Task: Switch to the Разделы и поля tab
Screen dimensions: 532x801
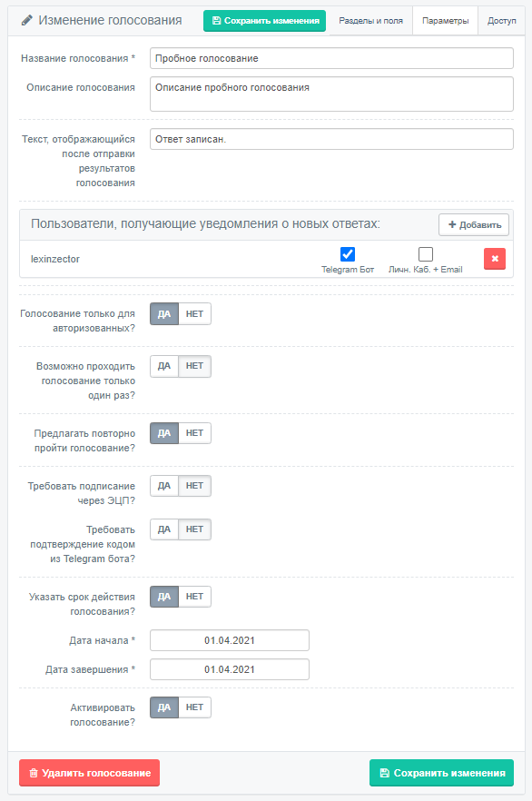Action: (370, 21)
